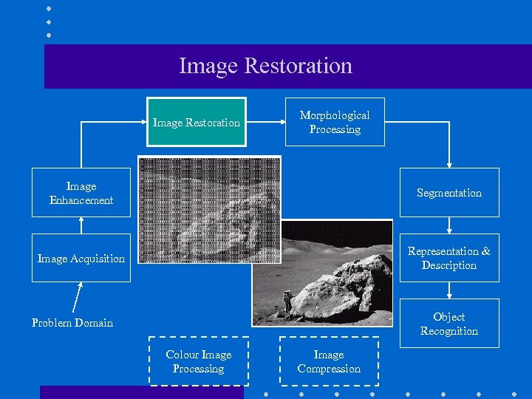The height and width of the screenshot is (399, 532).
Task: Click the Problem Domain label
Action: pos(72,322)
